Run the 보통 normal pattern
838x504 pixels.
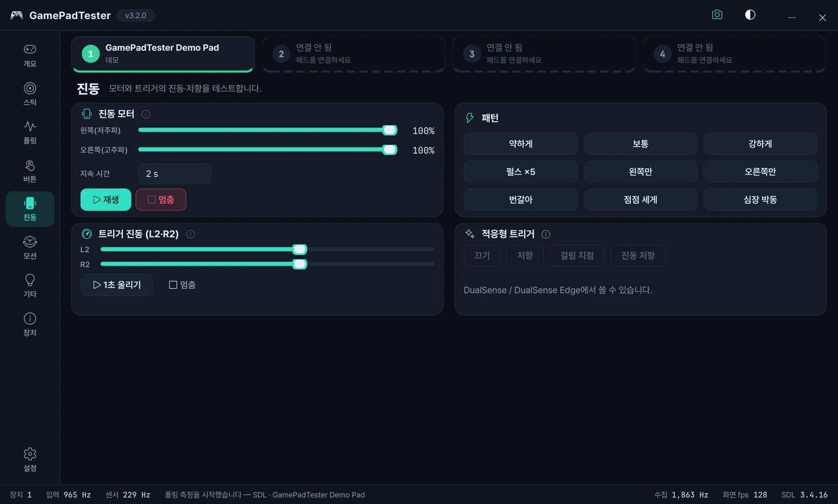tap(641, 144)
